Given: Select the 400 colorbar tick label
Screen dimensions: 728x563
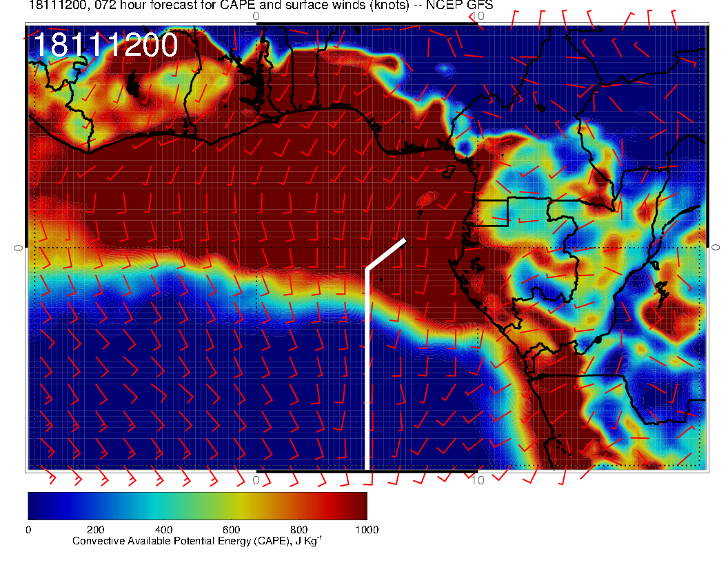Looking at the screenshot, I should (x=163, y=530).
